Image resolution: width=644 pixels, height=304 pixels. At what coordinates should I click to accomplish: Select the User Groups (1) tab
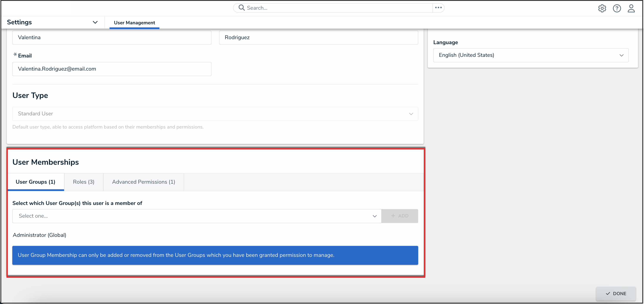tap(36, 182)
